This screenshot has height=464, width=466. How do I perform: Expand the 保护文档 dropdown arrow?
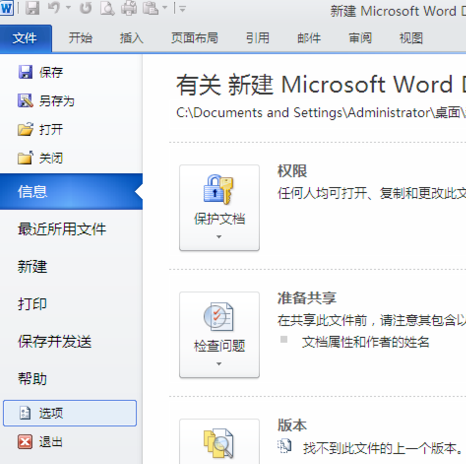tap(219, 237)
